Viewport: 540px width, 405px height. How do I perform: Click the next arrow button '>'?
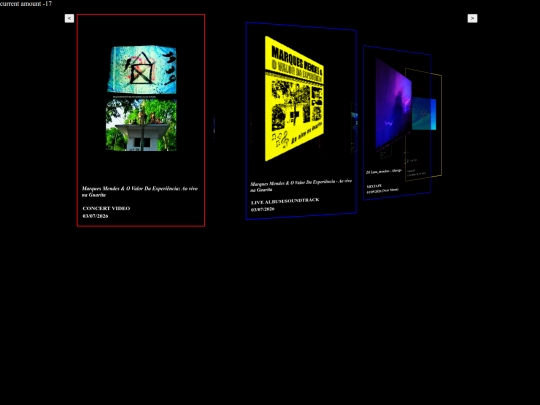point(472,18)
